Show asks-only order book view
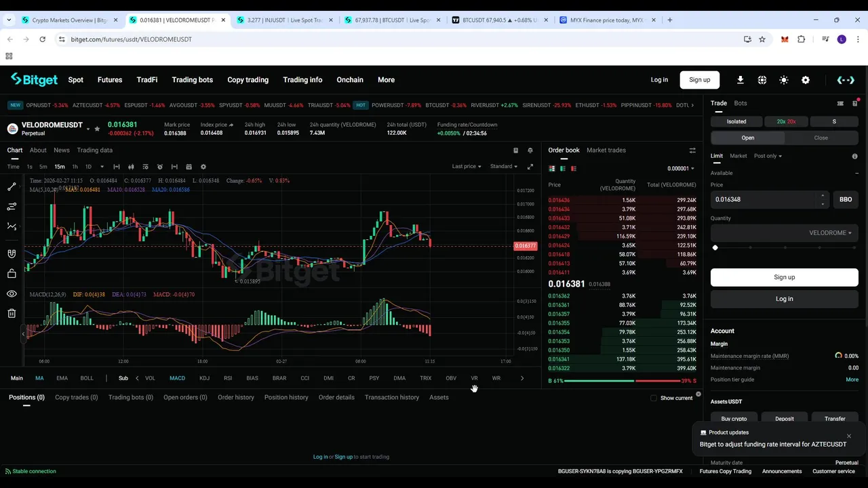This screenshot has width=868, height=488. pos(574,168)
